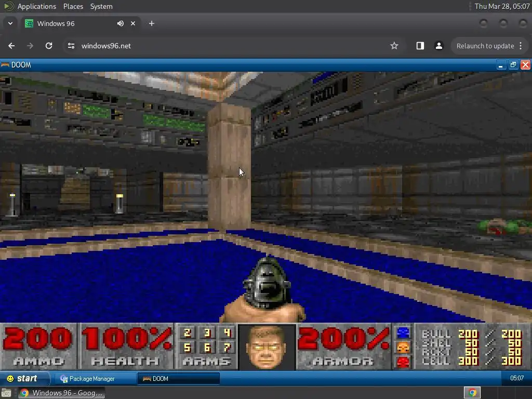Expand the tab search dropdown
532x399 pixels.
point(10,23)
